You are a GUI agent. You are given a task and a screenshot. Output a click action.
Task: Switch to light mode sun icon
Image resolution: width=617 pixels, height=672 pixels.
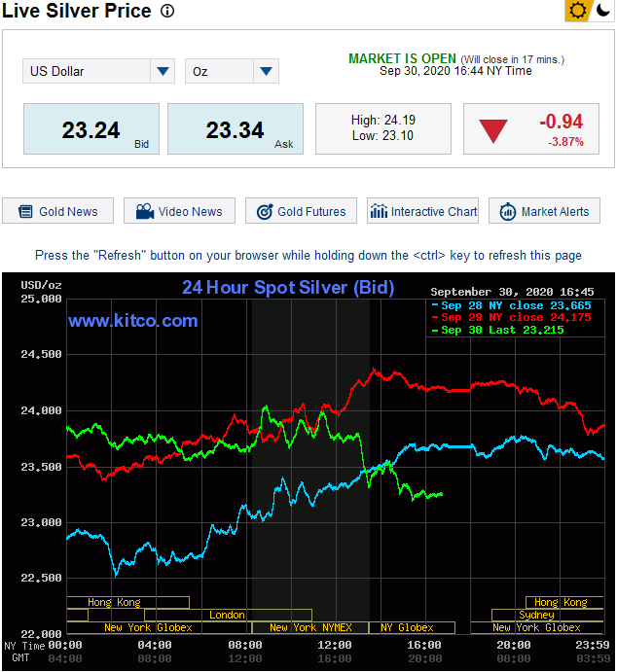tap(577, 11)
